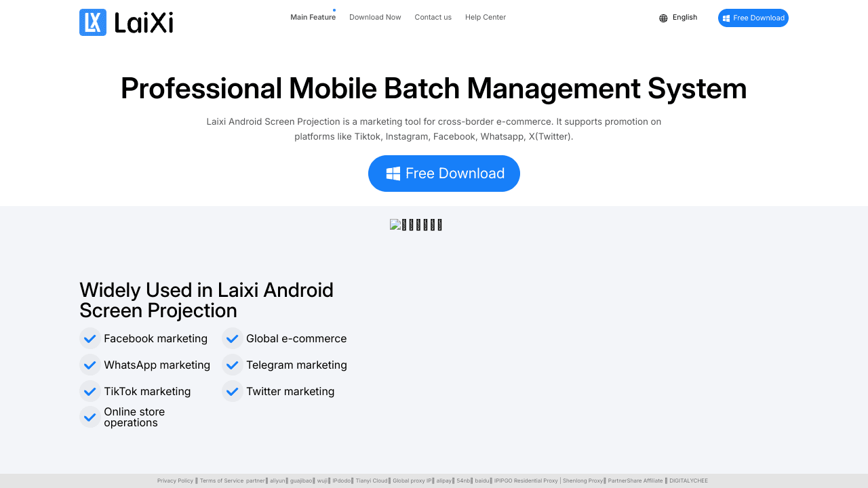Open the Contact us nav link

pos(433,18)
